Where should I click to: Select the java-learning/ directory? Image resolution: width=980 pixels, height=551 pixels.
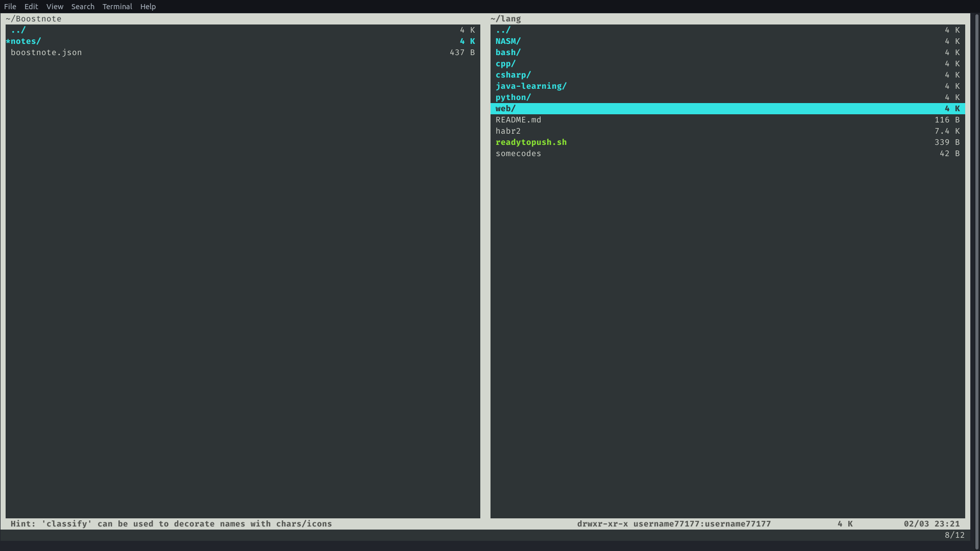coord(531,86)
